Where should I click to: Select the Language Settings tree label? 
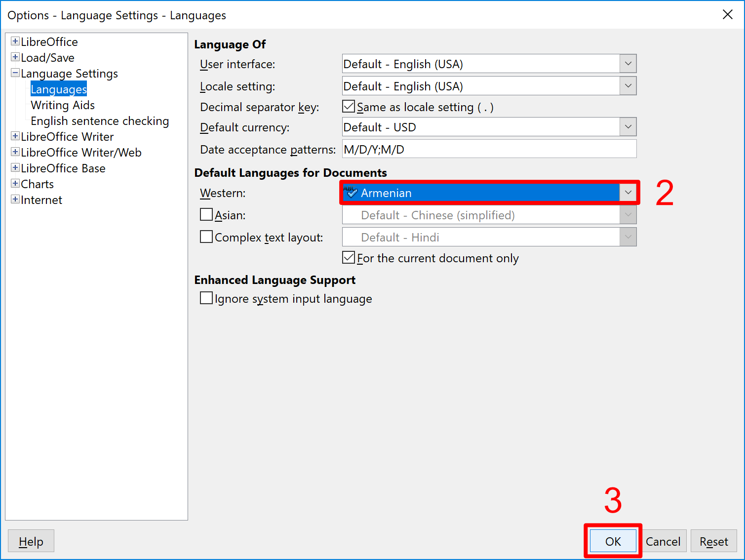click(69, 74)
